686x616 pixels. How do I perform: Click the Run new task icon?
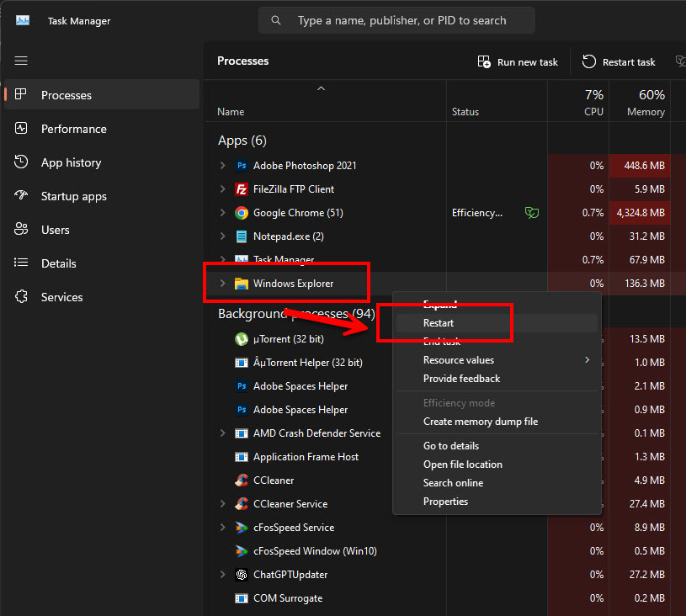(x=484, y=61)
